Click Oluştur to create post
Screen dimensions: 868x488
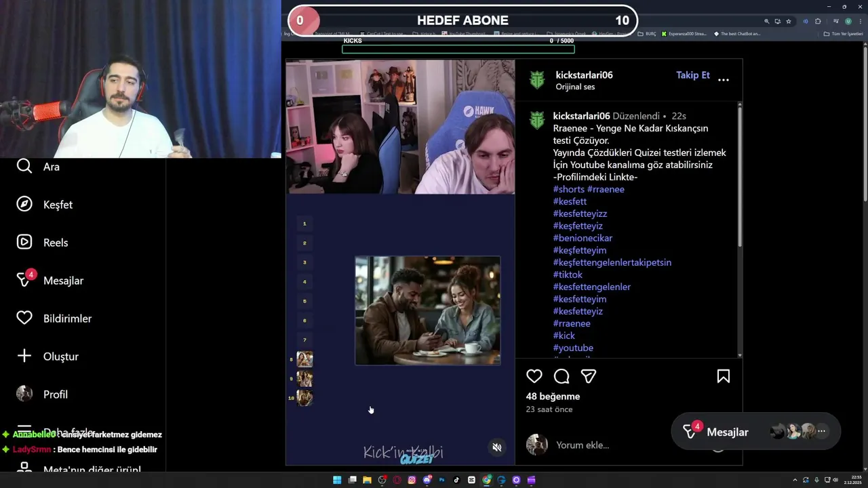(47, 357)
